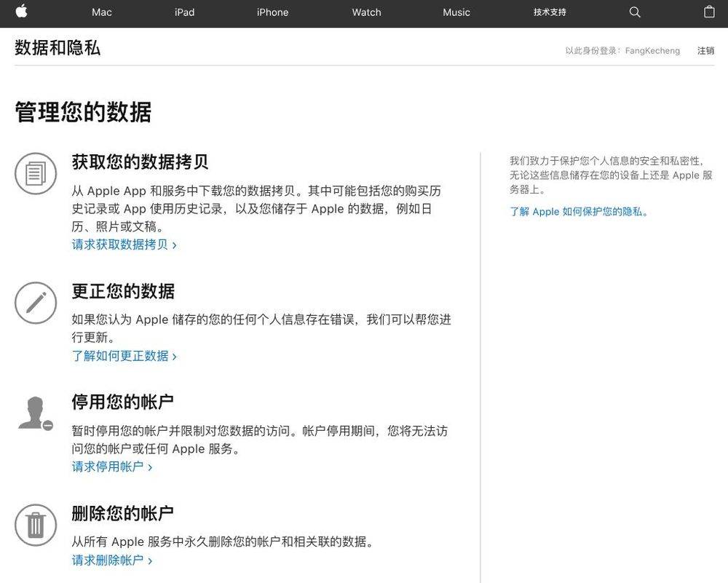Click the 以此身份登录: FangKecheng text
728x583 pixels.
coord(622,51)
